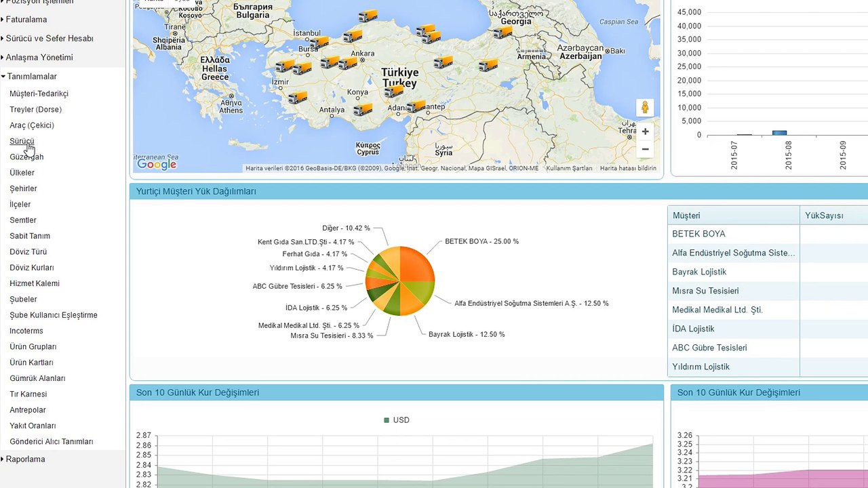Click the BETEK BOYA pie slice
Screen dimensions: 868x488
[416, 266]
